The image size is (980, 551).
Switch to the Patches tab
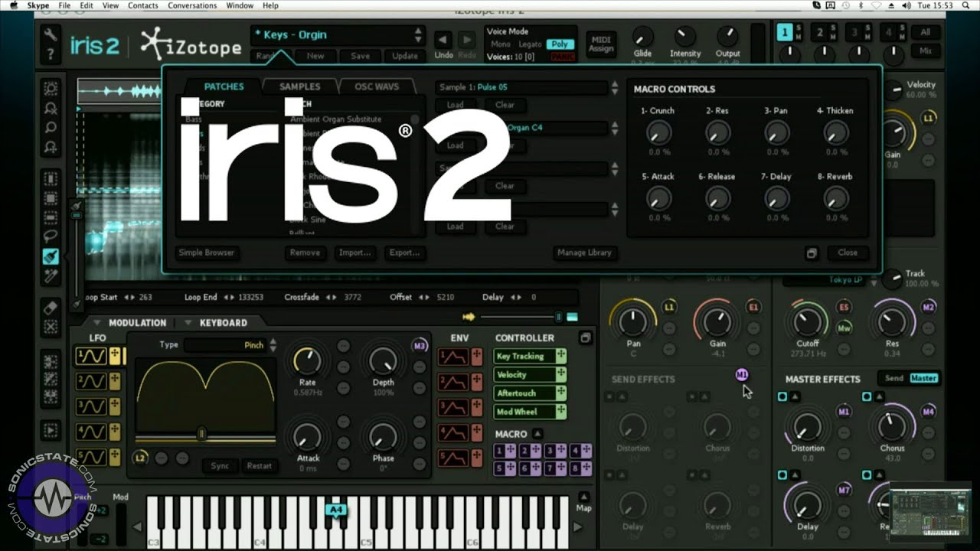(224, 86)
